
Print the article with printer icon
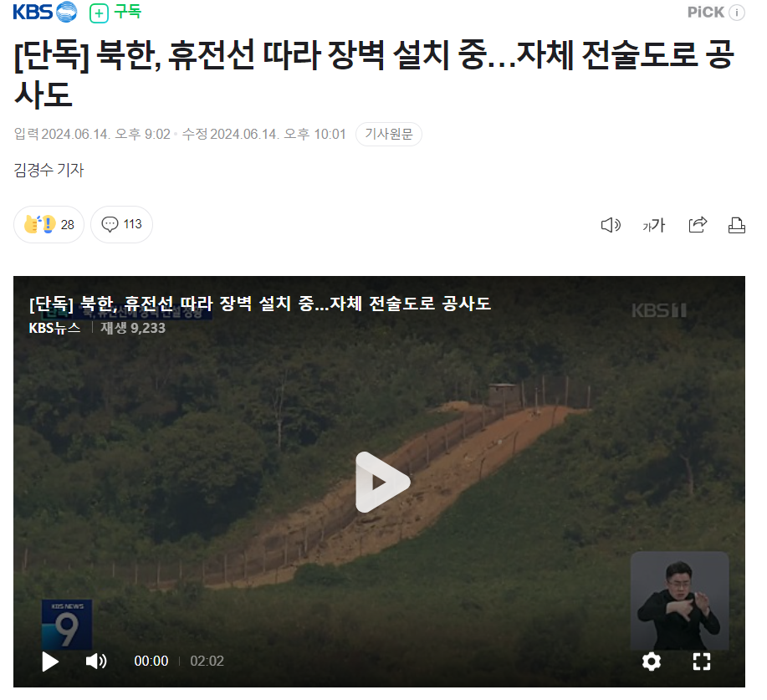coord(737,225)
